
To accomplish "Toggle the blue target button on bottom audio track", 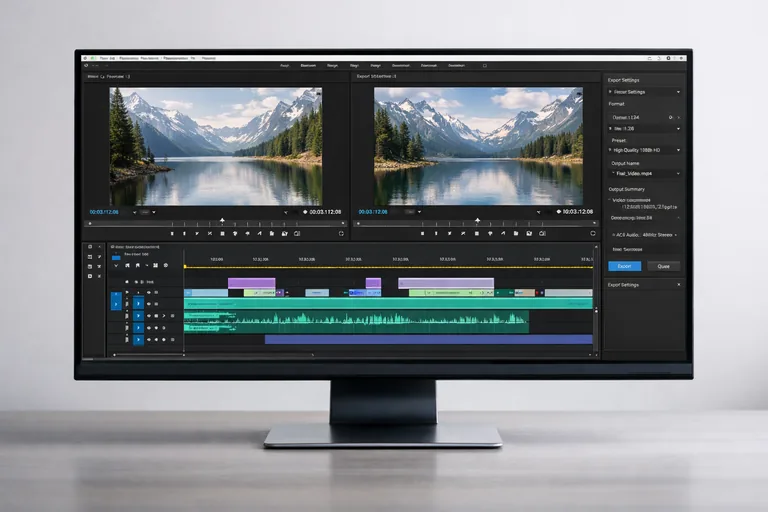I will [x=139, y=338].
